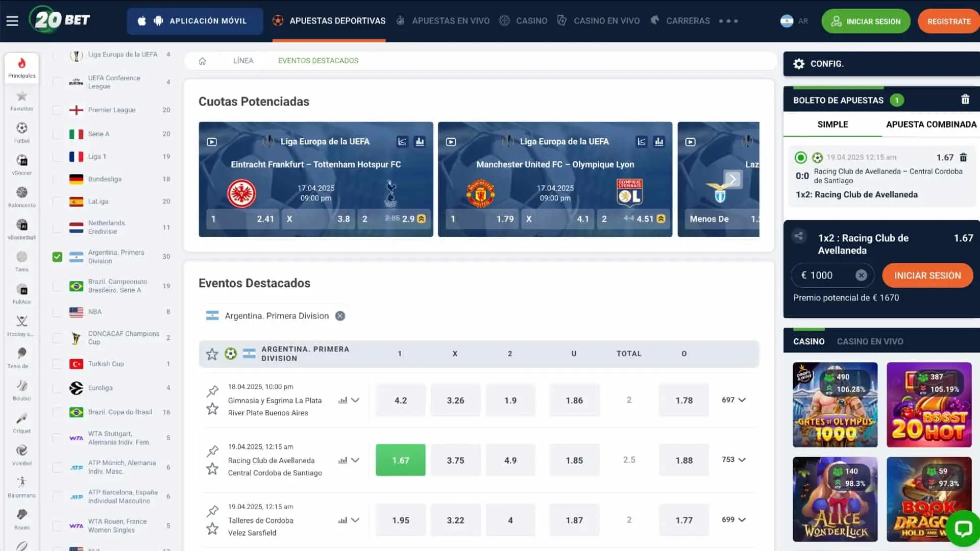Image resolution: width=980 pixels, height=551 pixels.
Task: Expand 699 markets for Talleres match
Action: click(x=733, y=520)
